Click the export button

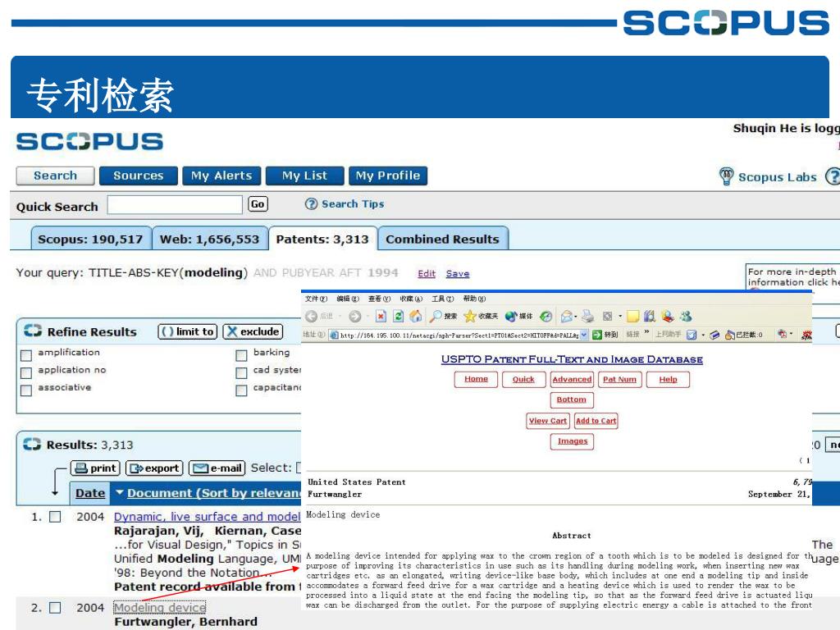tap(154, 468)
